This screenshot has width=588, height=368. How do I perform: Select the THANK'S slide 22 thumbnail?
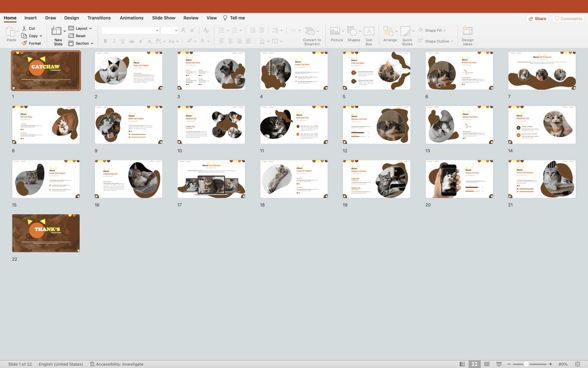click(x=46, y=233)
